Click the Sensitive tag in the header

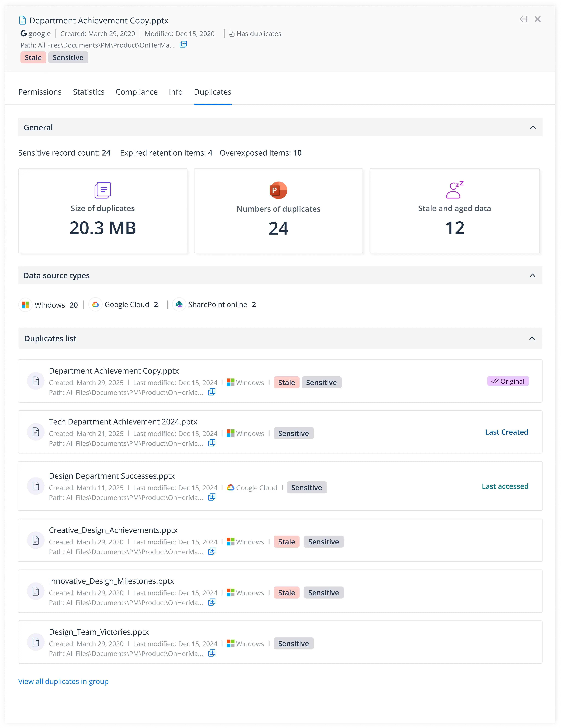click(68, 57)
